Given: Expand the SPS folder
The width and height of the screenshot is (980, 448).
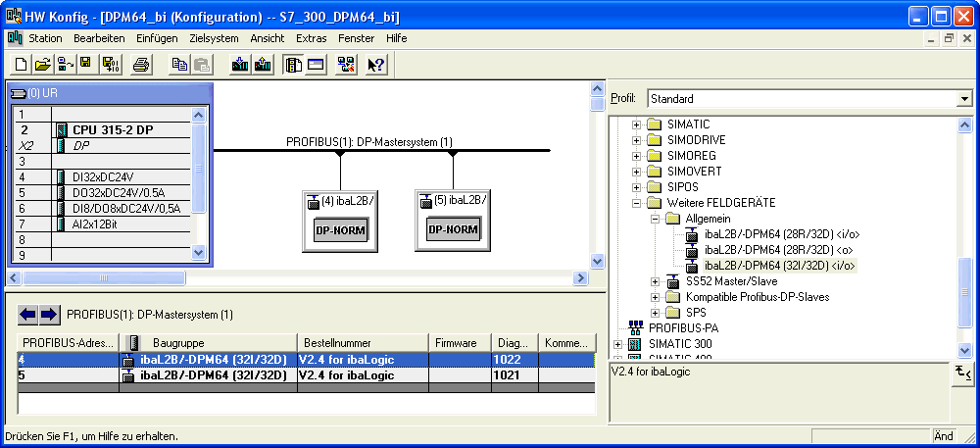Looking at the screenshot, I should [655, 313].
